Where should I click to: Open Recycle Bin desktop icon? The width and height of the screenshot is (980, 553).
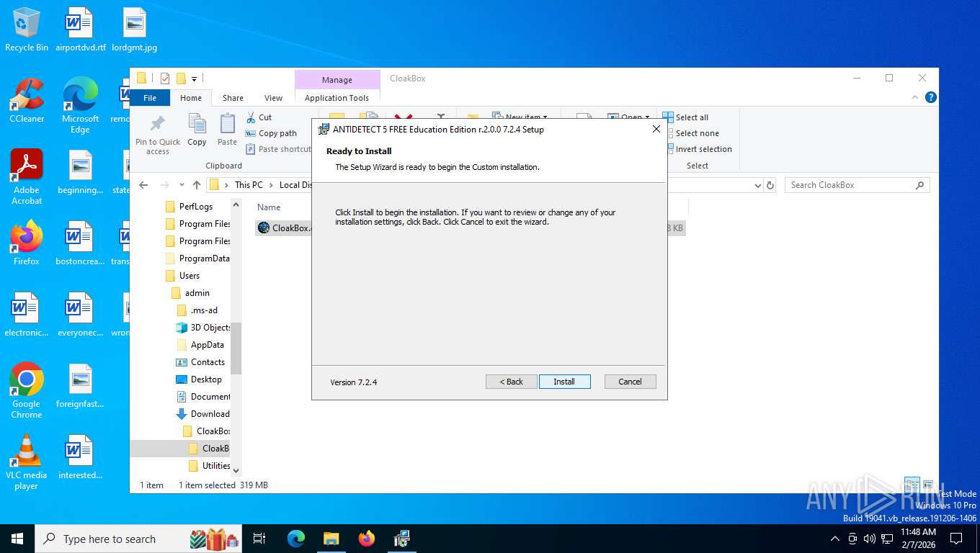[27, 30]
